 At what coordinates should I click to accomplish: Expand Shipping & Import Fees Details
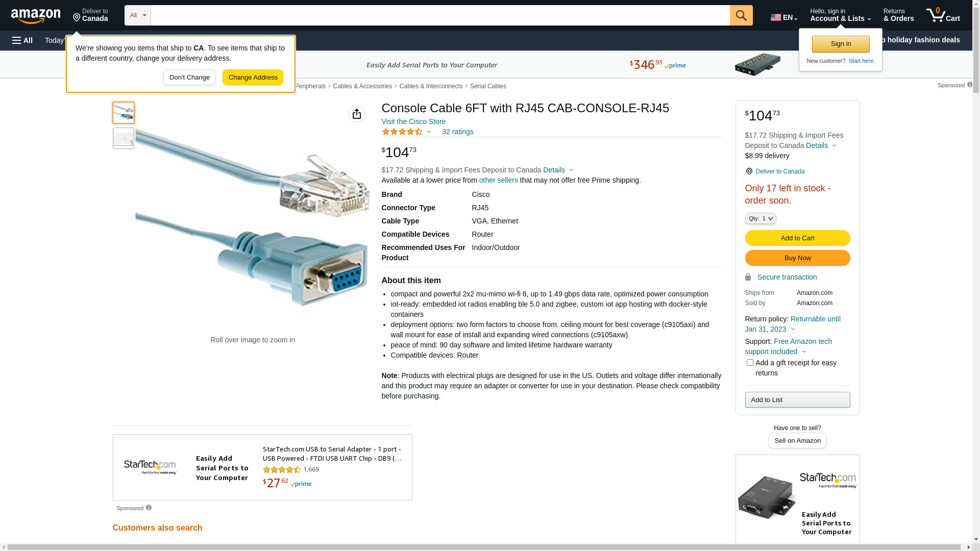click(x=558, y=170)
